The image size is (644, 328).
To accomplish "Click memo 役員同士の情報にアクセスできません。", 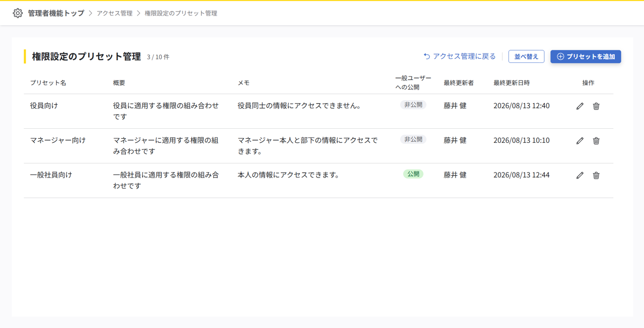I will coord(300,106).
